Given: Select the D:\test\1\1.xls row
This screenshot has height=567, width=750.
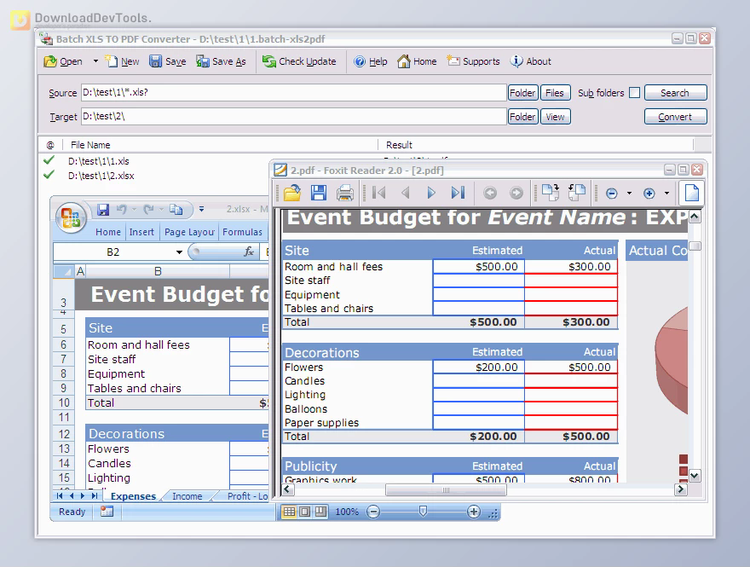Looking at the screenshot, I should [x=99, y=161].
